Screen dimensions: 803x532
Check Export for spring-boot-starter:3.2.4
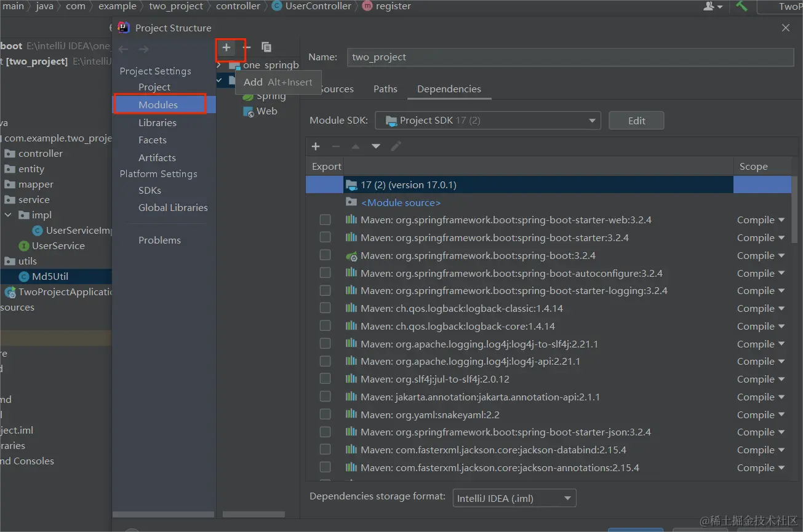[325, 237]
